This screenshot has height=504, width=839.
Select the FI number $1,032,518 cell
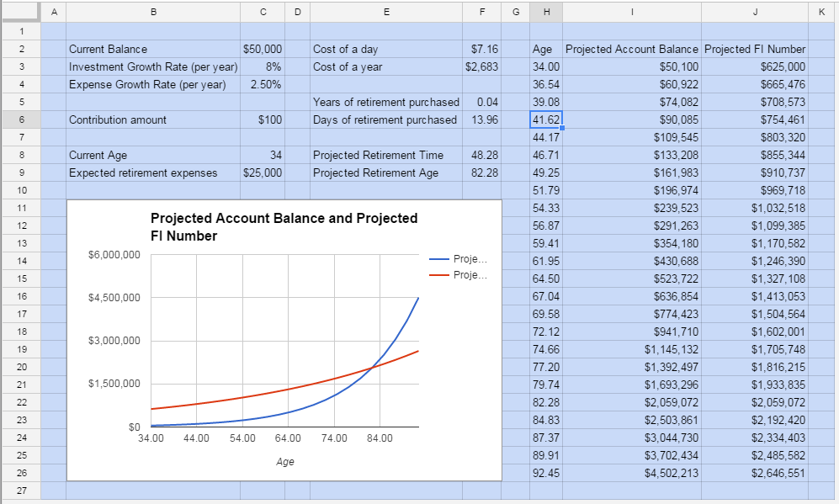pyautogui.click(x=755, y=208)
